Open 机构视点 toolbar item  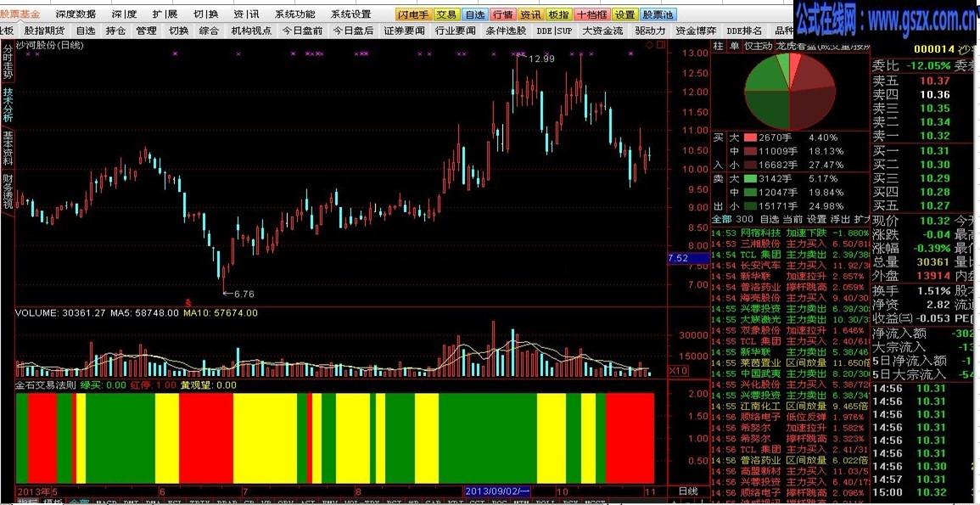tap(251, 30)
